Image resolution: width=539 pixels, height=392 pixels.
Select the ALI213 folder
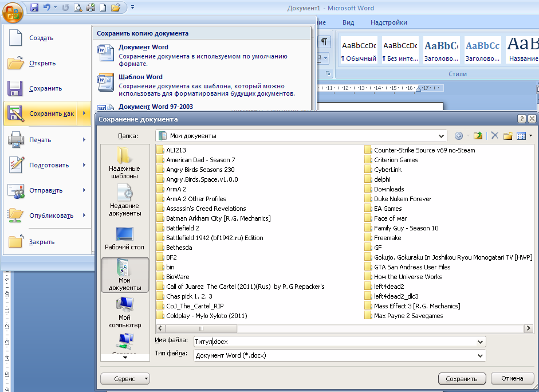tap(171, 150)
